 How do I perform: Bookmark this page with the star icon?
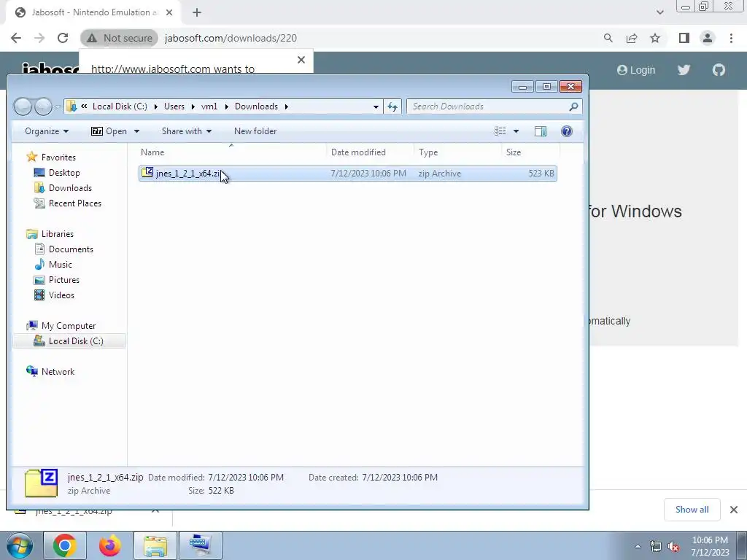pyautogui.click(x=655, y=38)
